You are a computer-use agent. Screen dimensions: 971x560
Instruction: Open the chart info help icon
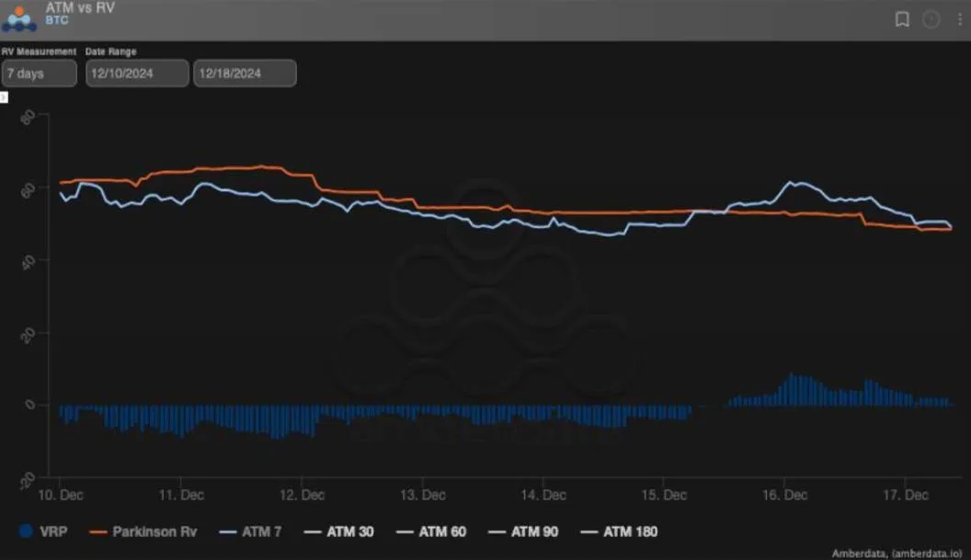931,19
